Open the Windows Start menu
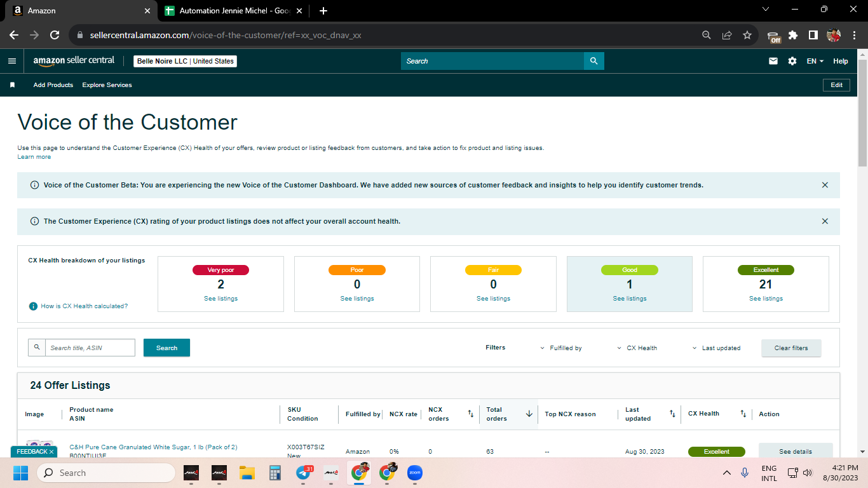The image size is (868, 488). pyautogui.click(x=20, y=473)
